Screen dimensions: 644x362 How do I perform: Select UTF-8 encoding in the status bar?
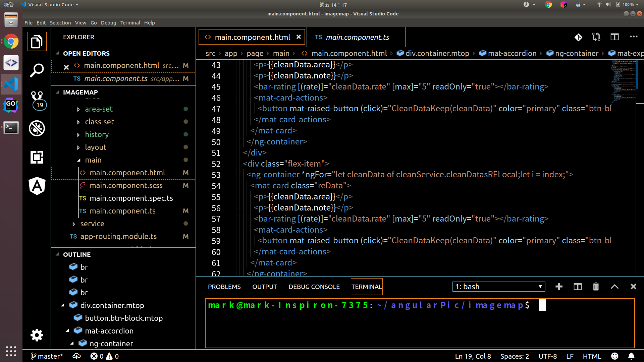point(548,356)
